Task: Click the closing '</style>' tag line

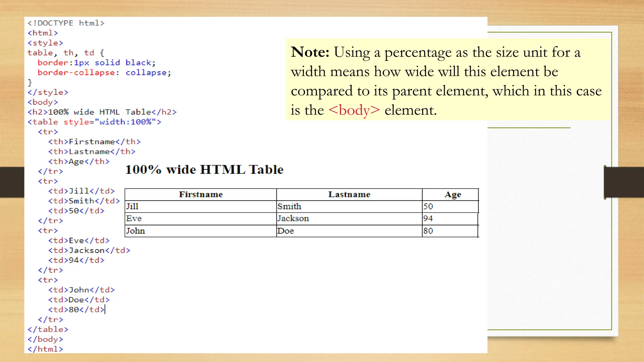Action: coord(48,92)
